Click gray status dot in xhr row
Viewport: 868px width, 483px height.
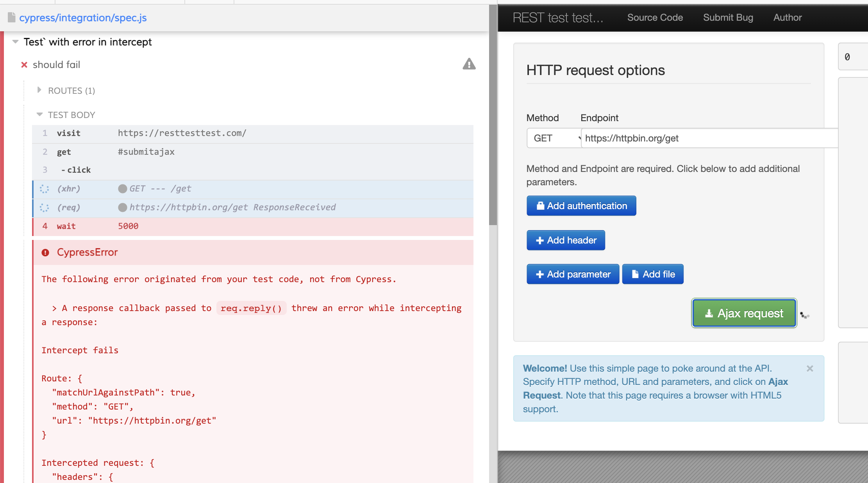click(123, 189)
